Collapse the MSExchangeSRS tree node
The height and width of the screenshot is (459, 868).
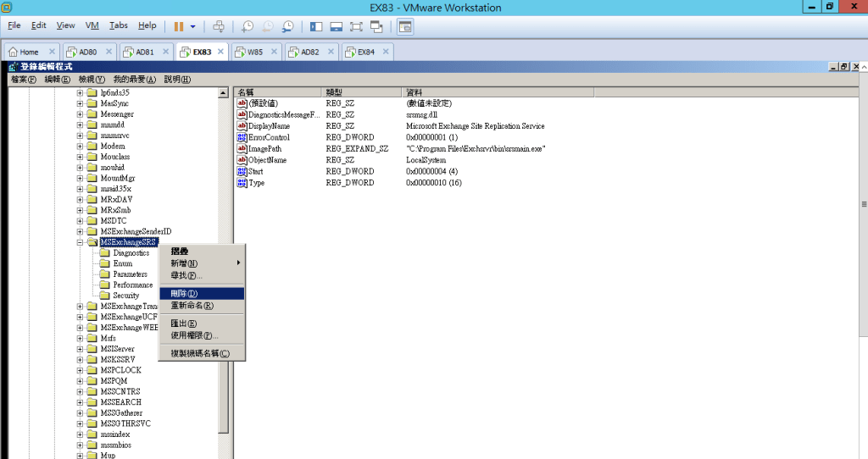[x=81, y=242]
